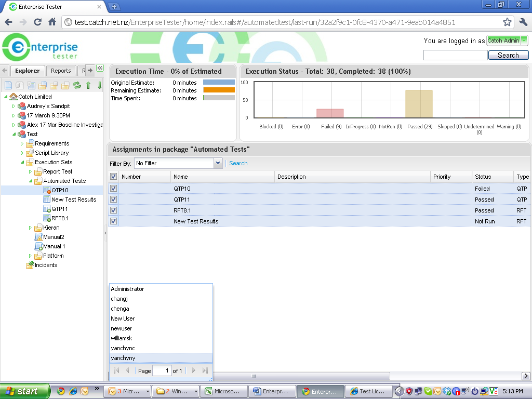Click the first blue page icon in Explorer toolbar
The height and width of the screenshot is (399, 532).
(x=8, y=85)
